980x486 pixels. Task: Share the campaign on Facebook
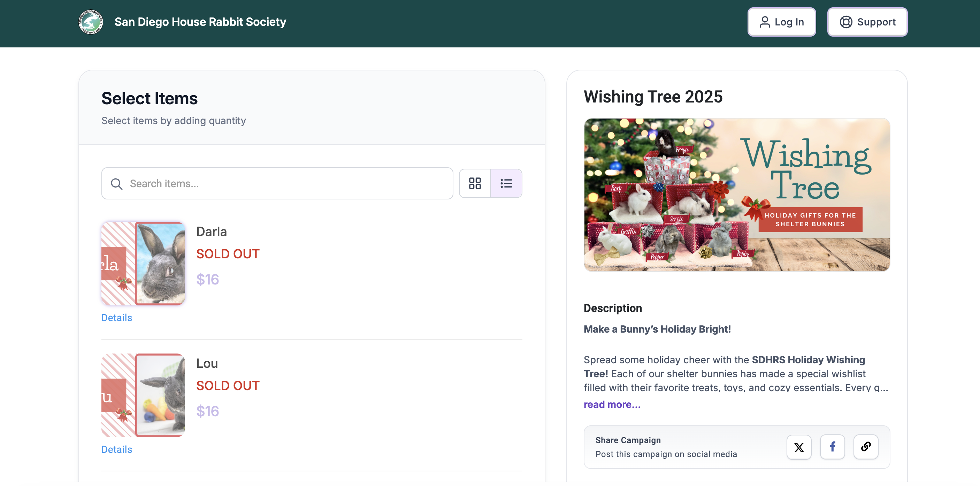pos(832,447)
